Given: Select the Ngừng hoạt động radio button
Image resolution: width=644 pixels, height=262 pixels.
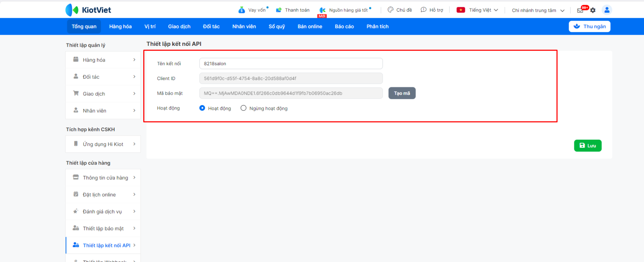Looking at the screenshot, I should tap(244, 108).
